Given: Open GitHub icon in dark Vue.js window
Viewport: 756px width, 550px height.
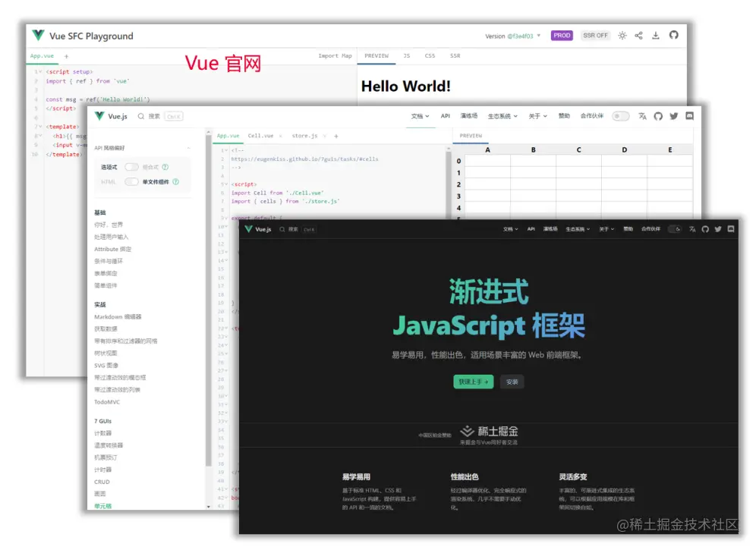Looking at the screenshot, I should (x=705, y=229).
